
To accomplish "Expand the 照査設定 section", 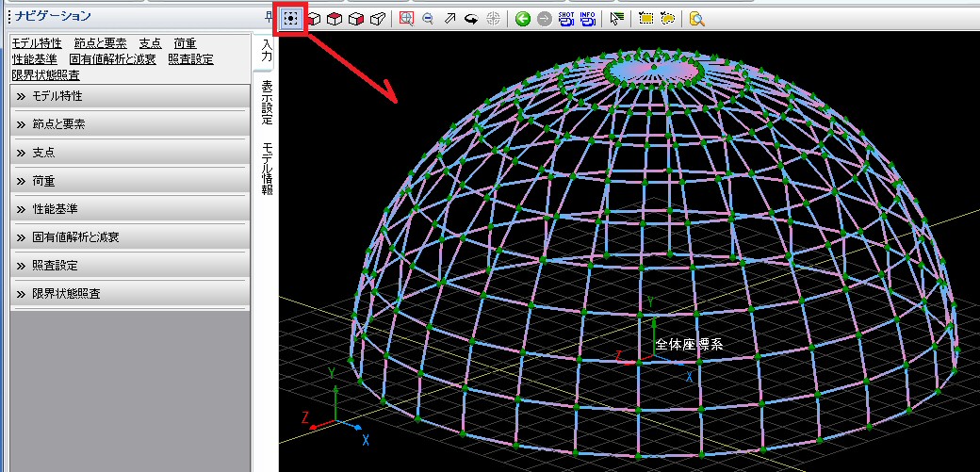I will click(130, 265).
